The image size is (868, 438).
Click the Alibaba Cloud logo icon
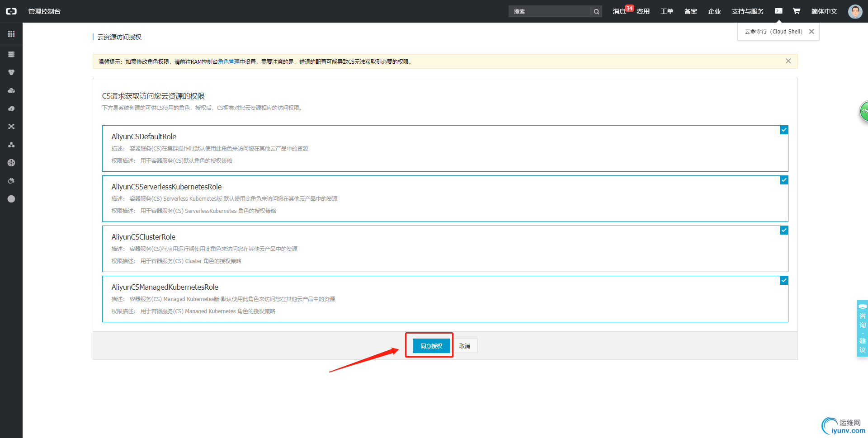click(11, 11)
